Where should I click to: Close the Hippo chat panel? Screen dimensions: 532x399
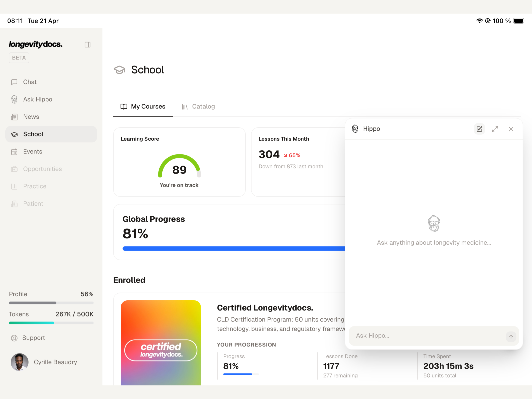[511, 129]
